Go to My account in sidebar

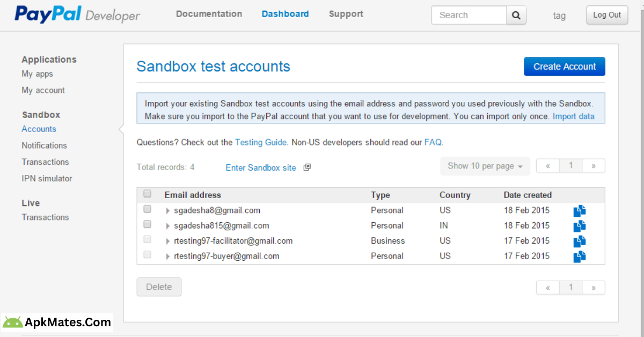click(x=43, y=90)
